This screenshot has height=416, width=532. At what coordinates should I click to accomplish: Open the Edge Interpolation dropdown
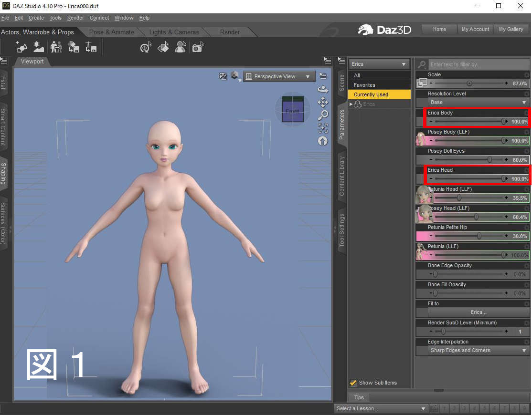(478, 351)
